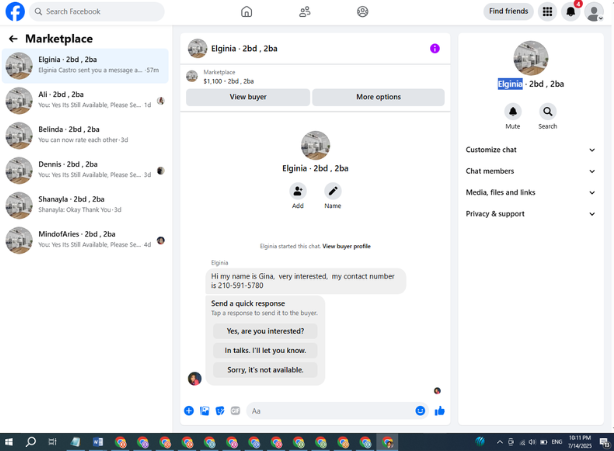The width and height of the screenshot is (614, 451).
Task: Show hidden system tray icons
Action: (x=500, y=442)
